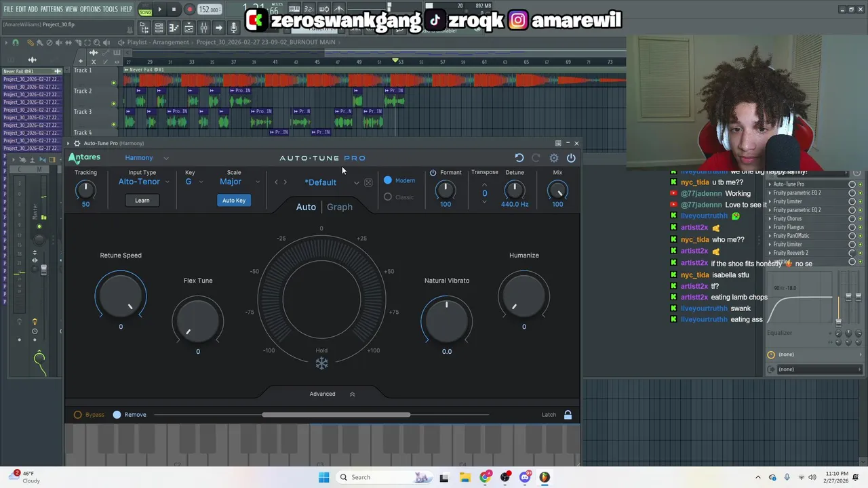Viewport: 868px width, 488px height.
Task: Click the typing keyboard to piano icon
Action: 294,9
